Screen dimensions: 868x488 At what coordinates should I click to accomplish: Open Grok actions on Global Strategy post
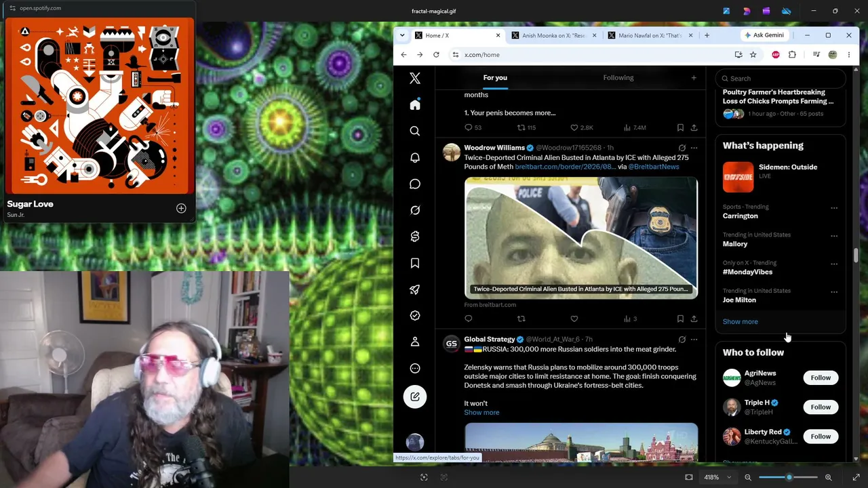[x=682, y=340]
